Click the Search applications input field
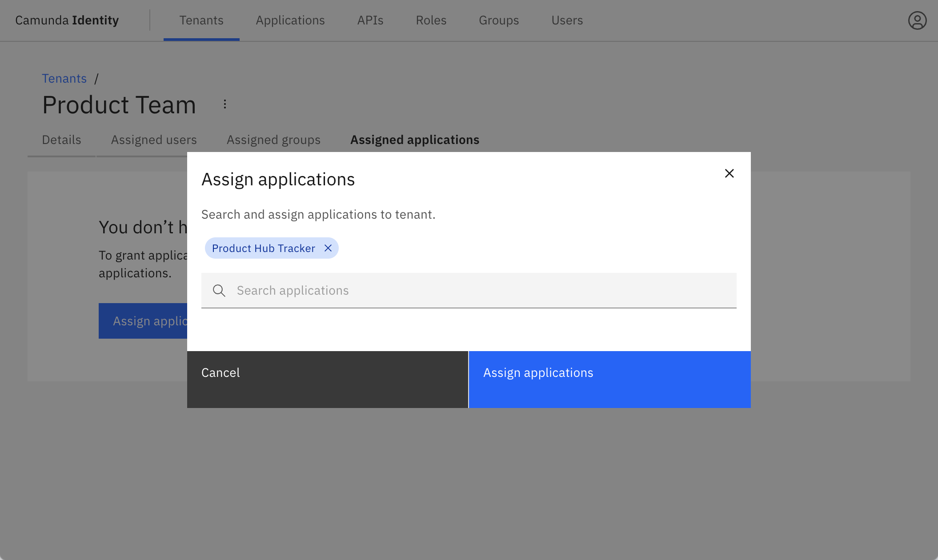The image size is (938, 560). [469, 290]
